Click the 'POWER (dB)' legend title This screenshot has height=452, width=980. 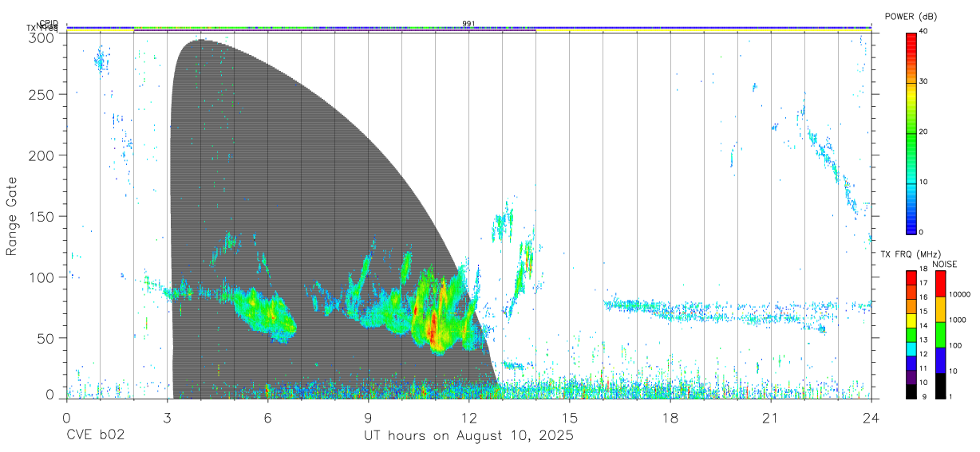911,16
